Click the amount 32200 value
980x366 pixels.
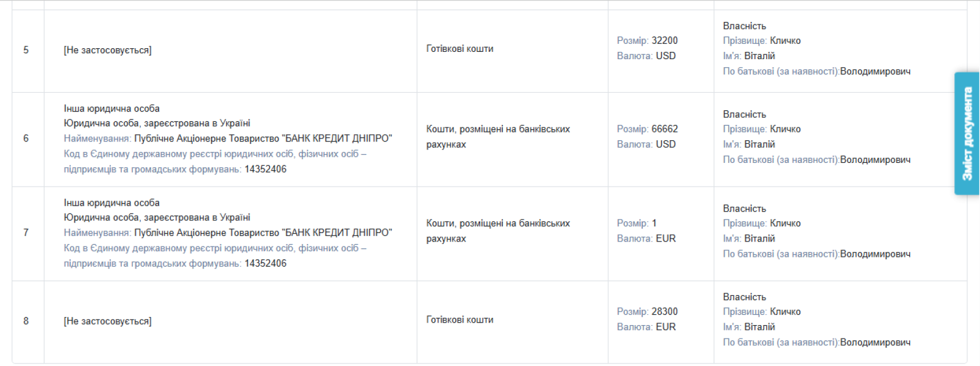(664, 41)
